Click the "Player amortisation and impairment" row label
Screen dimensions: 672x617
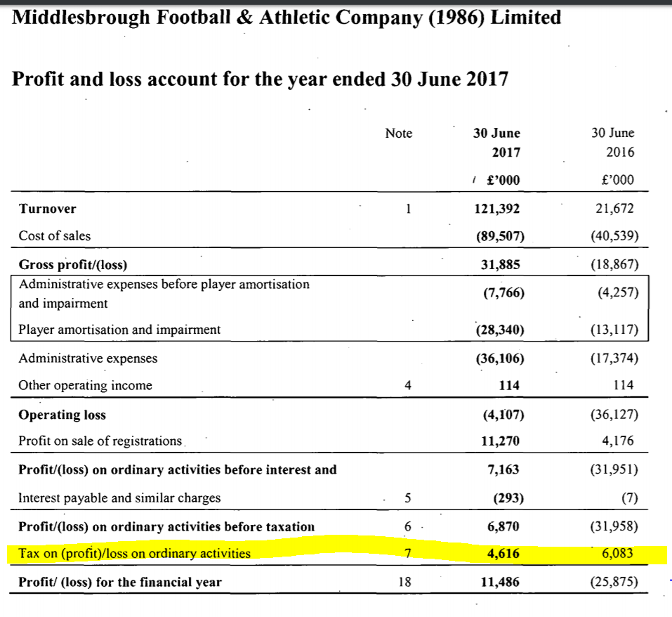tap(119, 330)
